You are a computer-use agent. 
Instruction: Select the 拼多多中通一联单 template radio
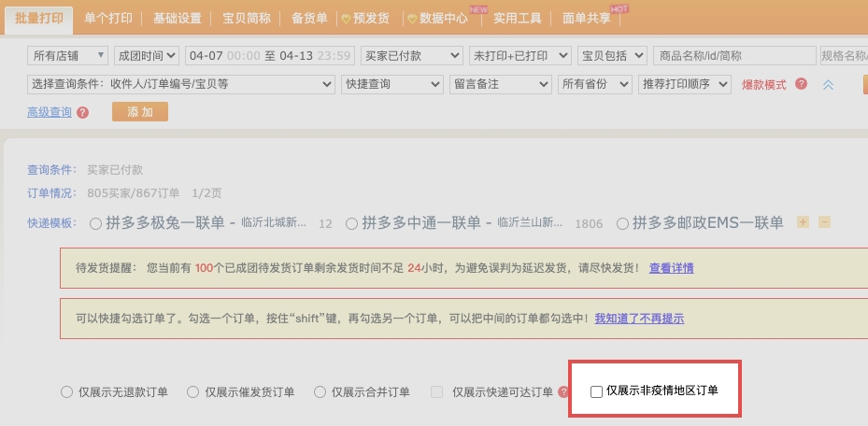pyautogui.click(x=351, y=223)
